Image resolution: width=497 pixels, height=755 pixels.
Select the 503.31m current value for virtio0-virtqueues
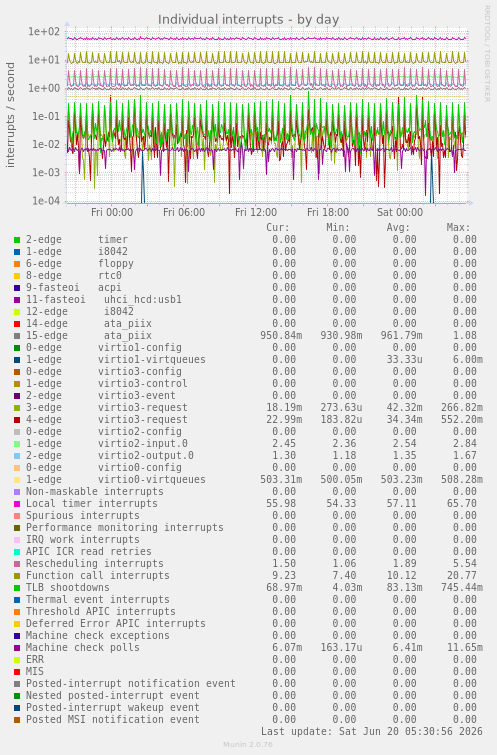pyautogui.click(x=281, y=480)
